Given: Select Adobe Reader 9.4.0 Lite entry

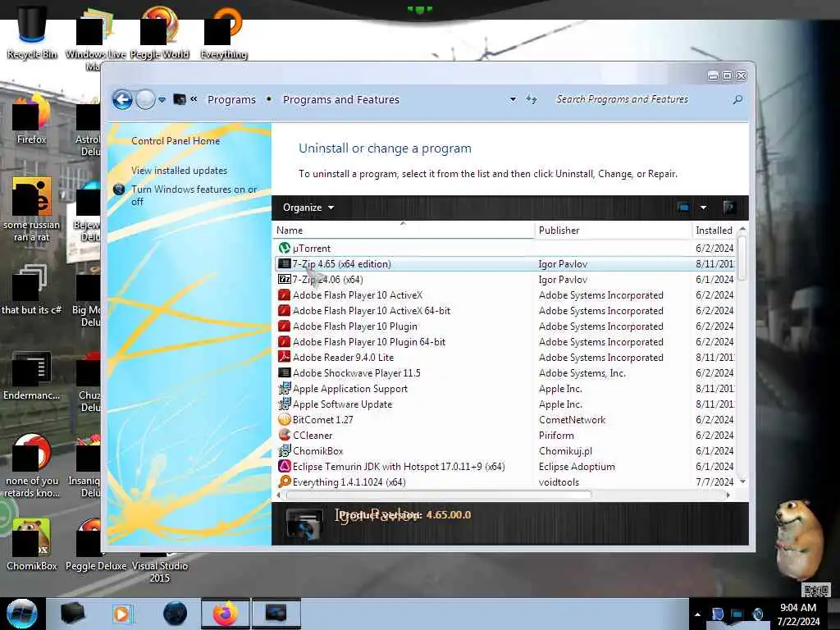Looking at the screenshot, I should (504, 358).
